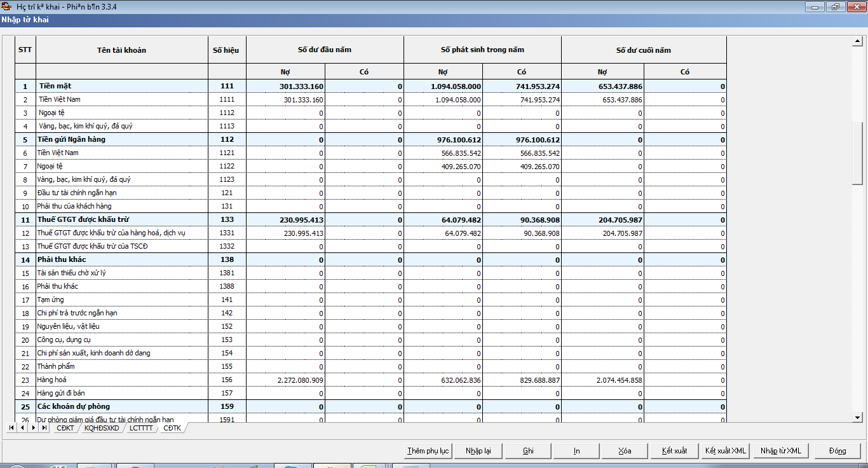Click previous sheet tab arrow

tap(23, 428)
